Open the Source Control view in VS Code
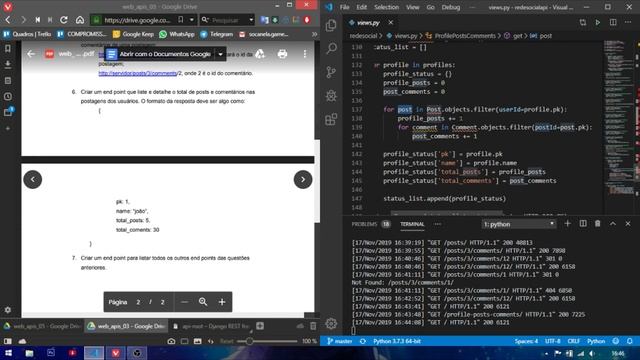This screenshot has width=640, height=360. click(331, 72)
